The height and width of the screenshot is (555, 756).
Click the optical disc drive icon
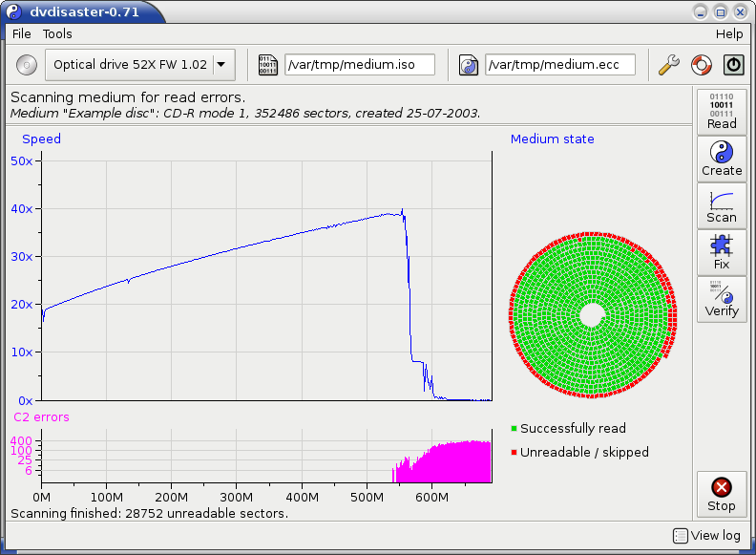(x=27, y=65)
